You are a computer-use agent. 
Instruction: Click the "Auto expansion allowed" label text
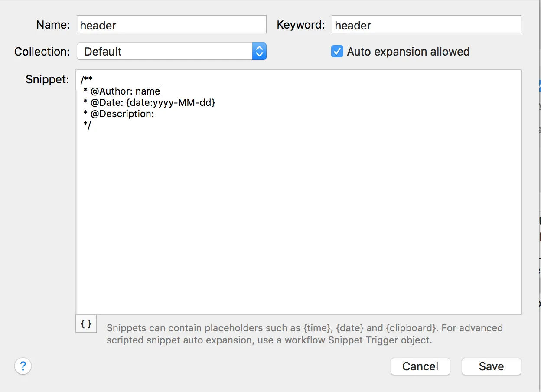(x=408, y=52)
